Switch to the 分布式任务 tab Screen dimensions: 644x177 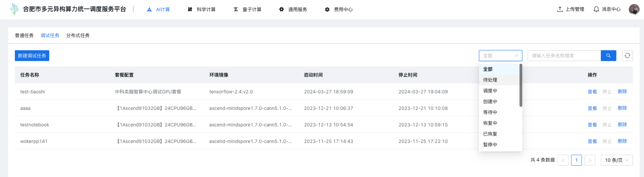click(x=78, y=35)
